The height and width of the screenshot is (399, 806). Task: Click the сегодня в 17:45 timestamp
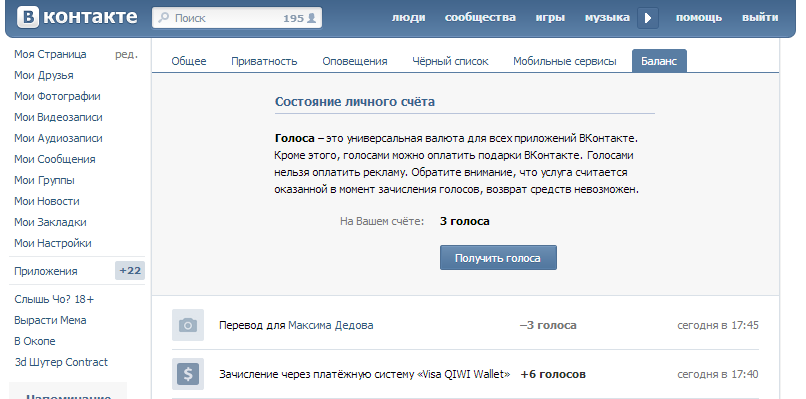pyautogui.click(x=718, y=325)
